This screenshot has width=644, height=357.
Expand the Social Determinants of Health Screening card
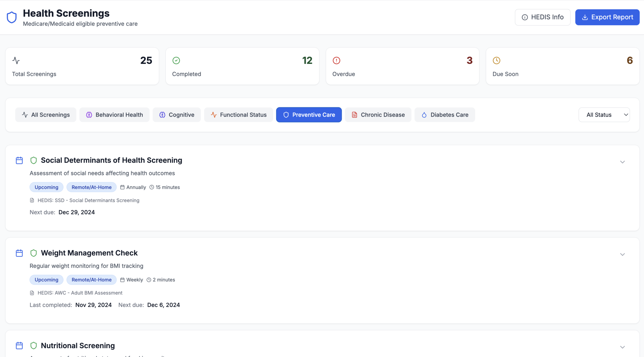tap(622, 162)
